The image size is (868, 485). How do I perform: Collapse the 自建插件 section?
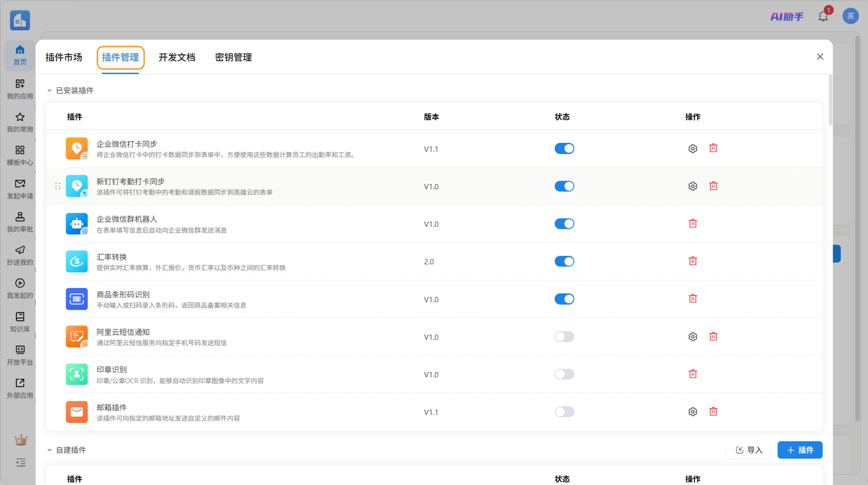[x=50, y=450]
